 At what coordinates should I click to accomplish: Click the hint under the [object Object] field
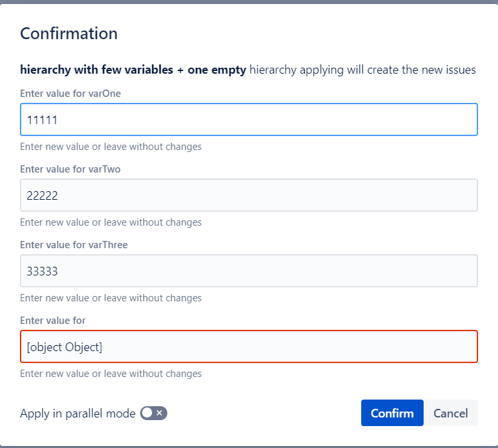[x=111, y=374]
